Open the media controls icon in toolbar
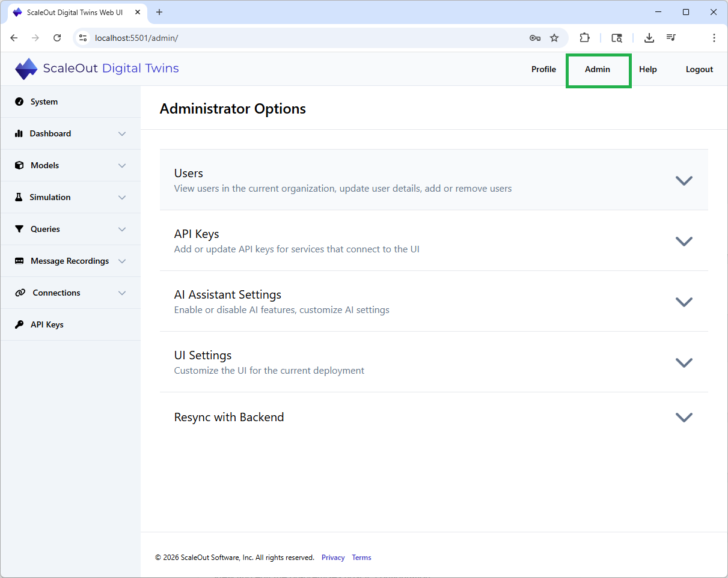The height and width of the screenshot is (578, 728). (x=671, y=38)
